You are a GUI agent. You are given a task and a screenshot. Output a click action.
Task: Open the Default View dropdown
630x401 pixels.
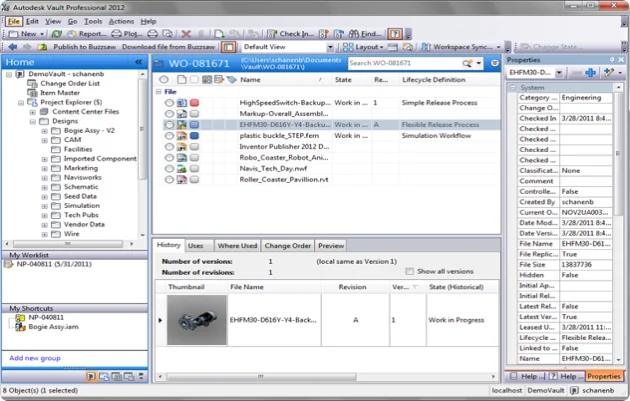tap(330, 47)
